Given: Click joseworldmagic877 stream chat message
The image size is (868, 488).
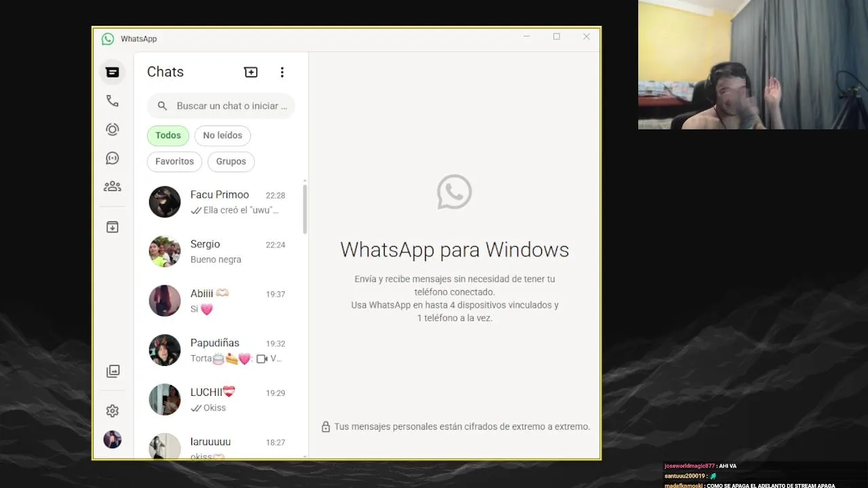Looking at the screenshot, I should (x=701, y=466).
